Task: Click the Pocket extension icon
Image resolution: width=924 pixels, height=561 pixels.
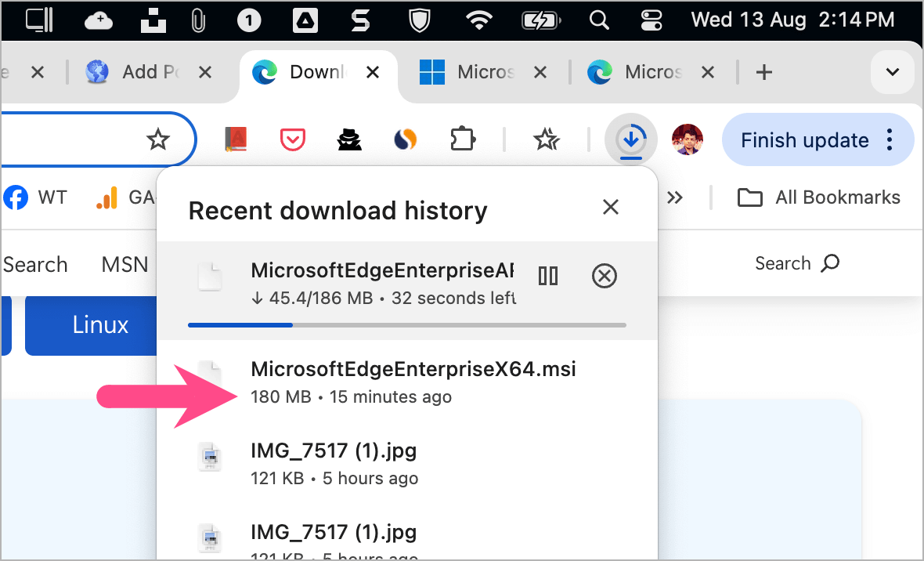Action: 293,139
